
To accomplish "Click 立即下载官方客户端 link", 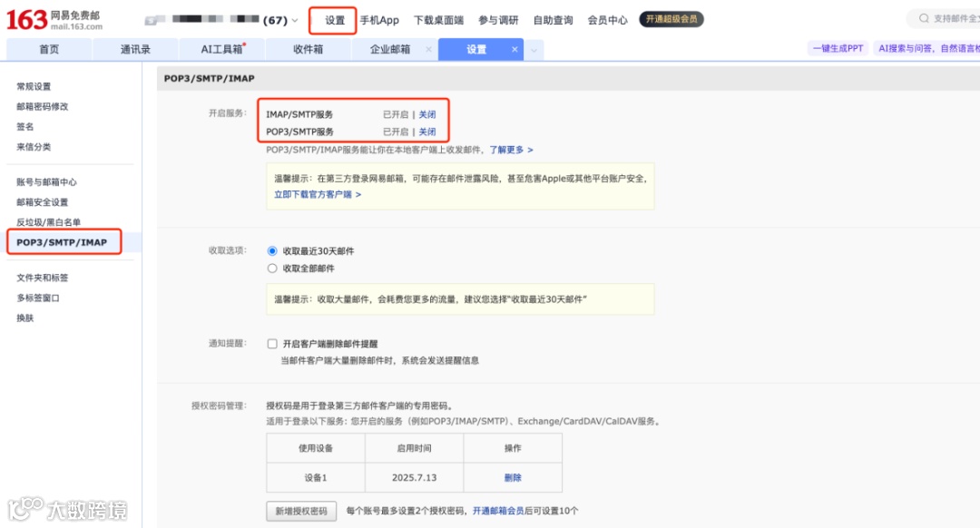I will point(318,194).
